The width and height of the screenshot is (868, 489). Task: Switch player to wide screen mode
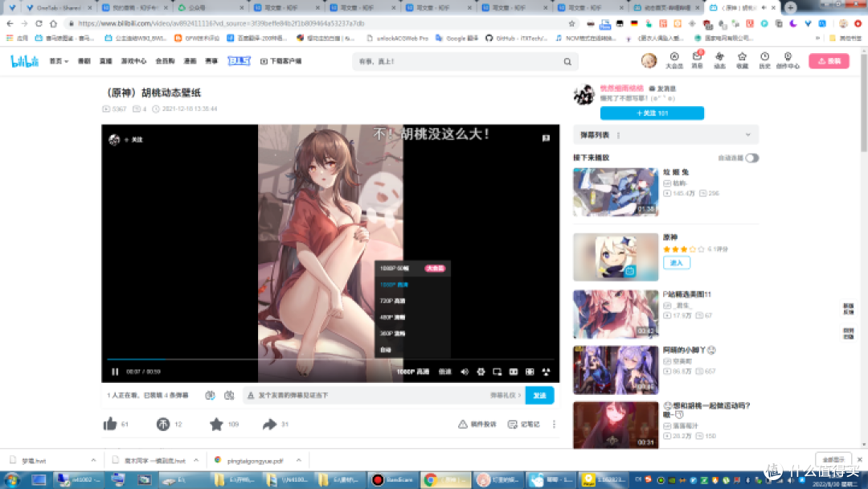pyautogui.click(x=513, y=372)
